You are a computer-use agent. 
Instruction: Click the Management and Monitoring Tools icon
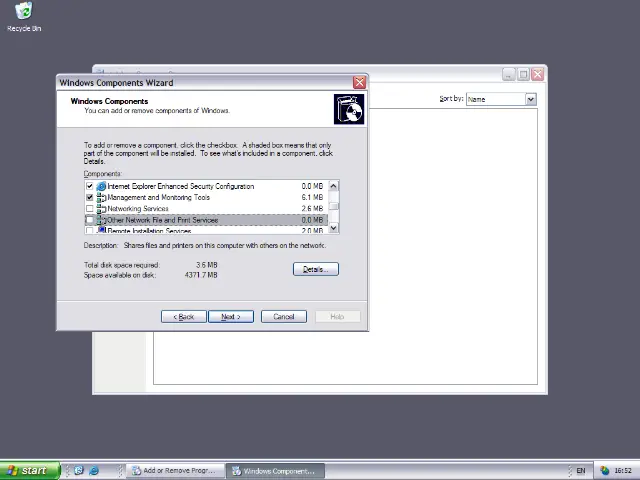(101, 198)
